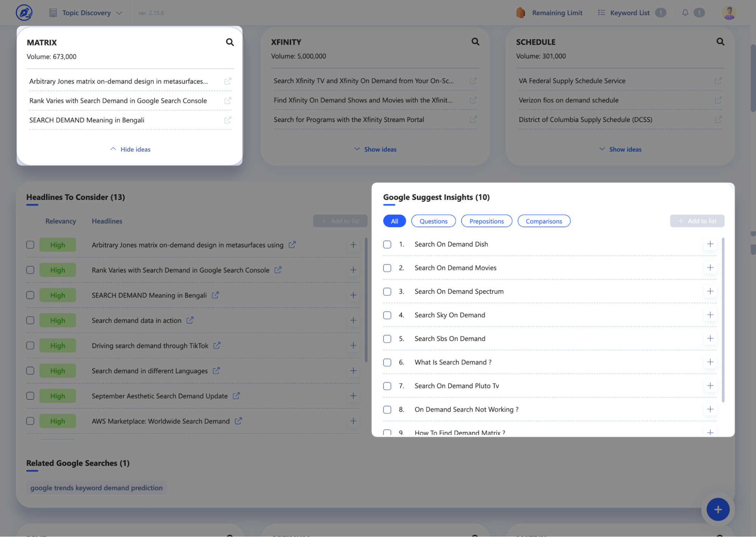756x537 pixels.
Task: Click the Search On Demand Movies suggestion text
Action: pyautogui.click(x=455, y=268)
